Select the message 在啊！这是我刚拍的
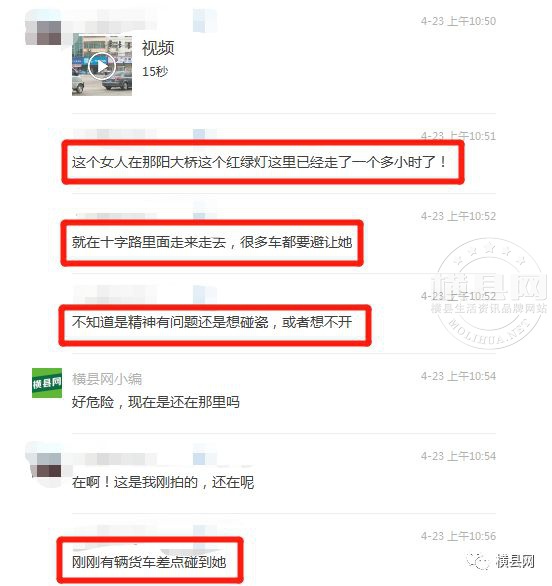Image resolution: width=552 pixels, height=586 pixels. click(163, 482)
